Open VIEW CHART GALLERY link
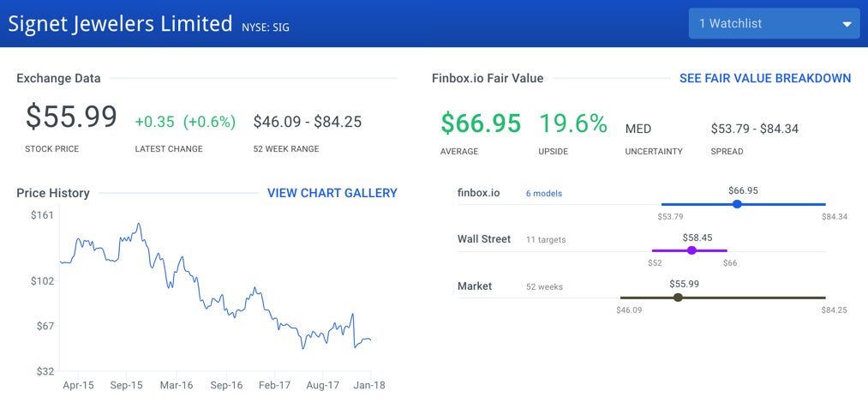The height and width of the screenshot is (409, 868). coord(332,193)
